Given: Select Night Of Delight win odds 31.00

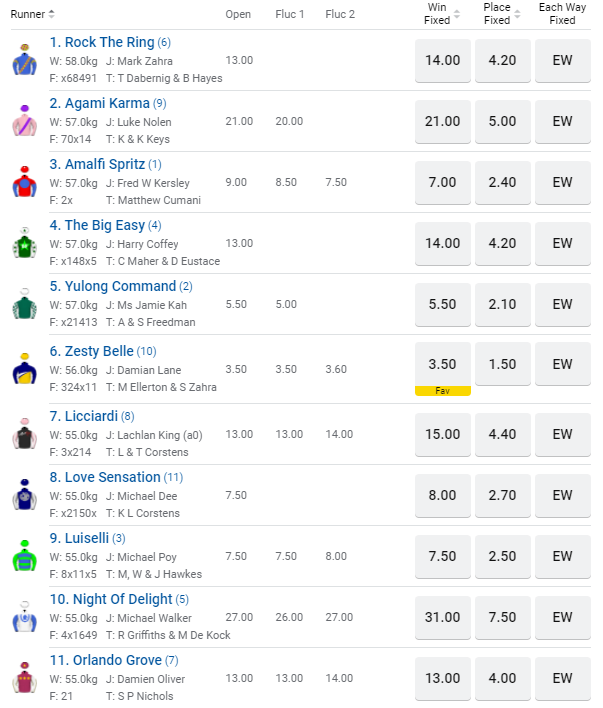Looking at the screenshot, I should 442,617.
